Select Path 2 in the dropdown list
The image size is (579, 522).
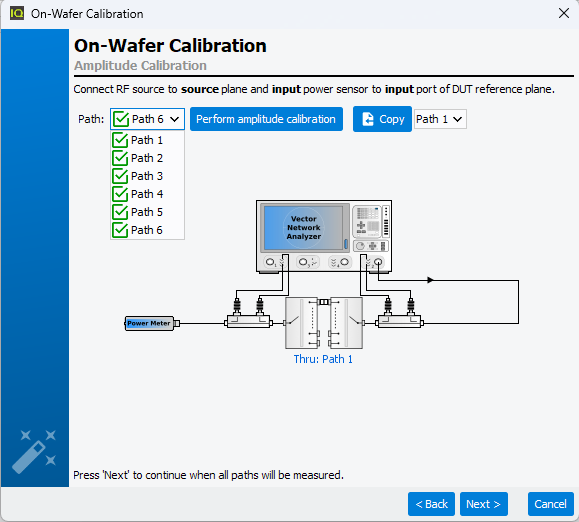[147, 158]
